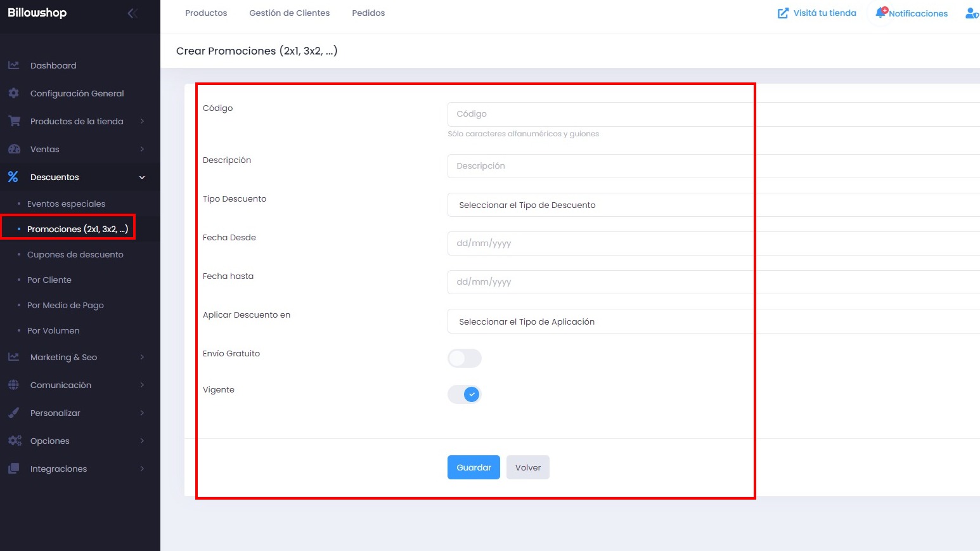Image resolution: width=980 pixels, height=551 pixels.
Task: Click the Código input field
Action: point(710,114)
